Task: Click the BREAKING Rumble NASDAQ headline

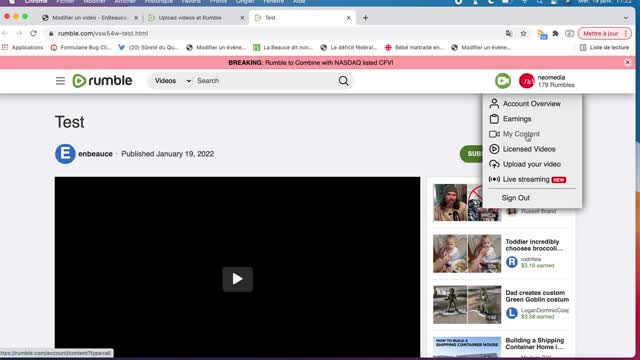Action: pos(311,62)
